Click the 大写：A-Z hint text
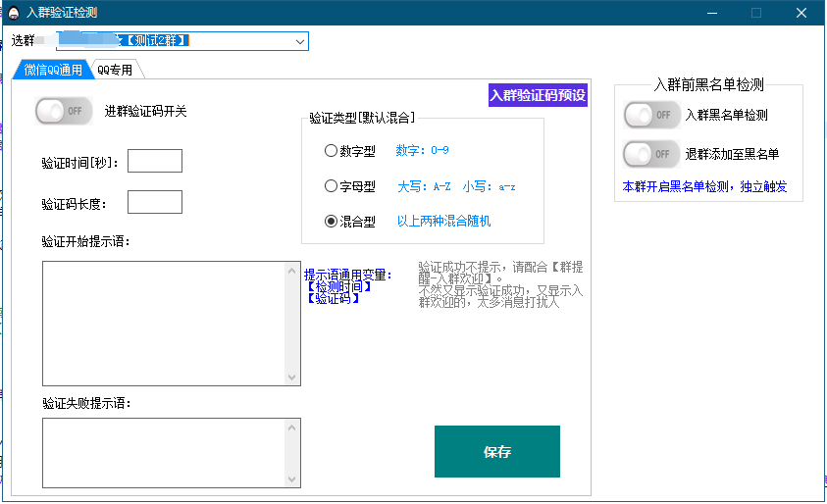Image resolution: width=827 pixels, height=504 pixels. 424,186
